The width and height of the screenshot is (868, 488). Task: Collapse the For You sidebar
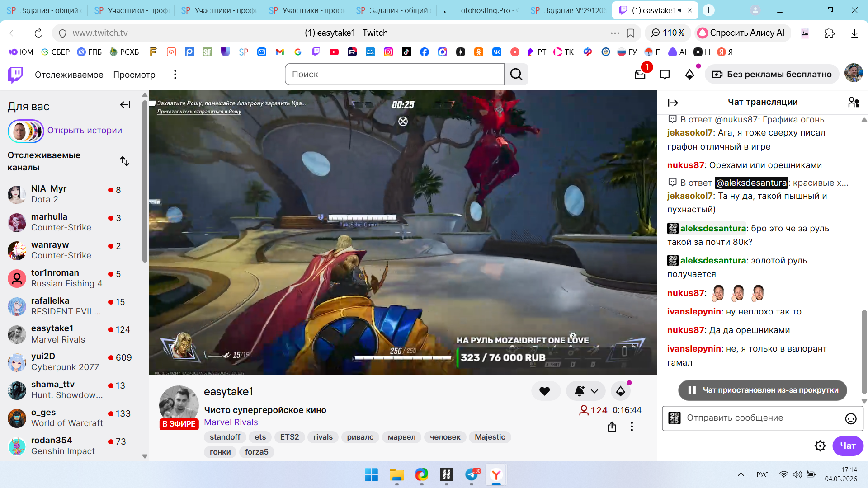(x=125, y=105)
